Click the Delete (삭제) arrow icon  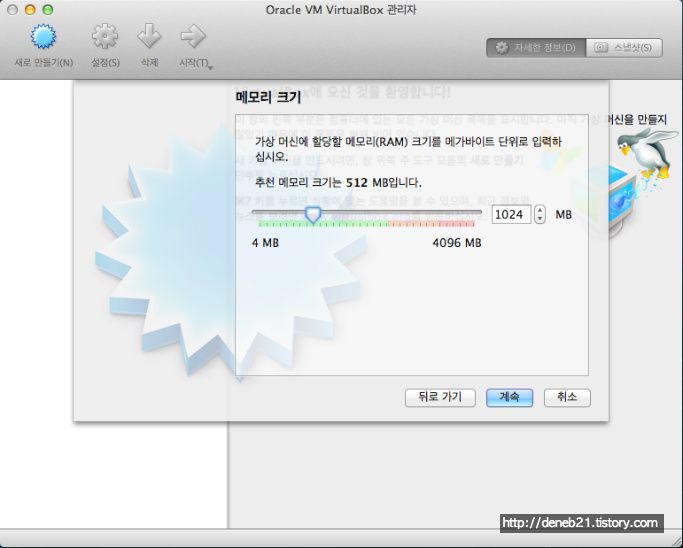(x=149, y=36)
